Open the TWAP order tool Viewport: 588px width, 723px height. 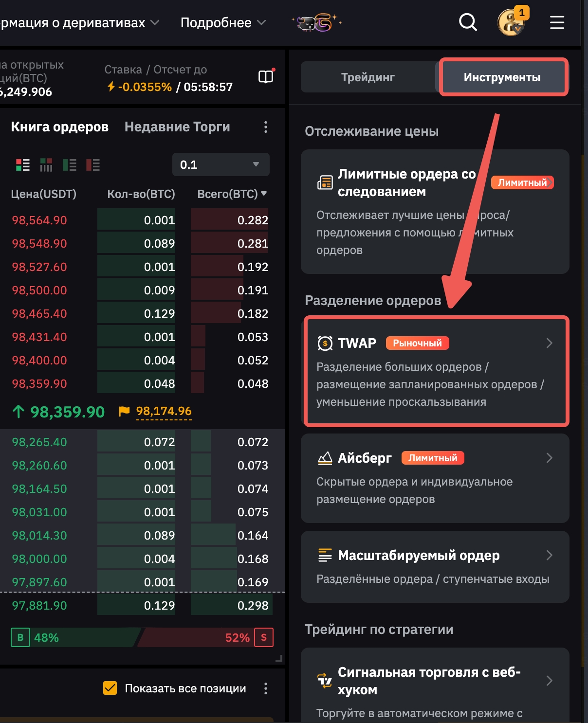pos(436,371)
